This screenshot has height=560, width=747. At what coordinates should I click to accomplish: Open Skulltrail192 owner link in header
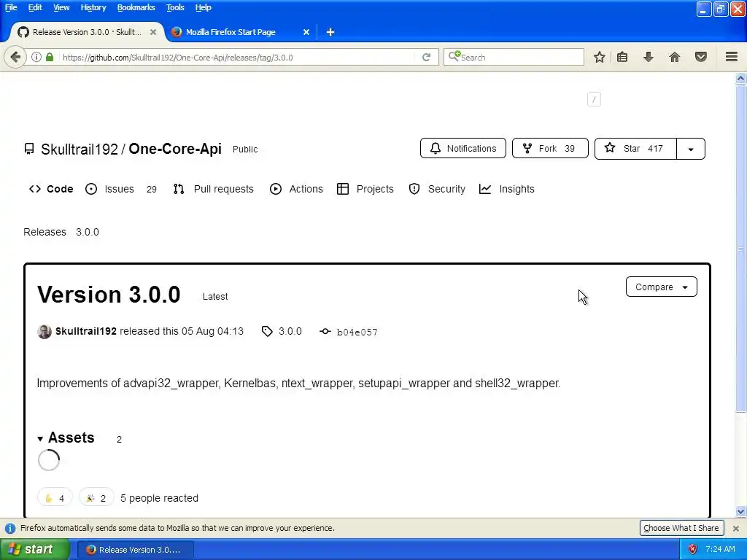(79, 149)
